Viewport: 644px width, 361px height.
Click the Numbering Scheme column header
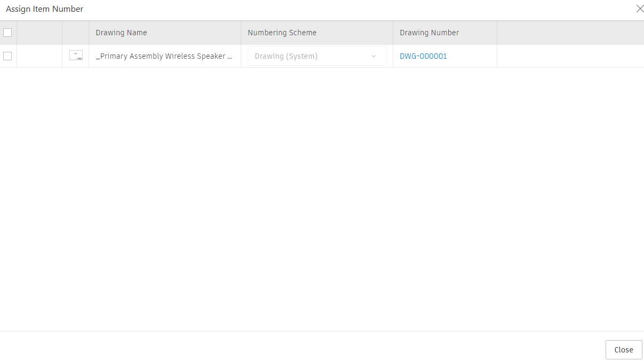pos(282,33)
